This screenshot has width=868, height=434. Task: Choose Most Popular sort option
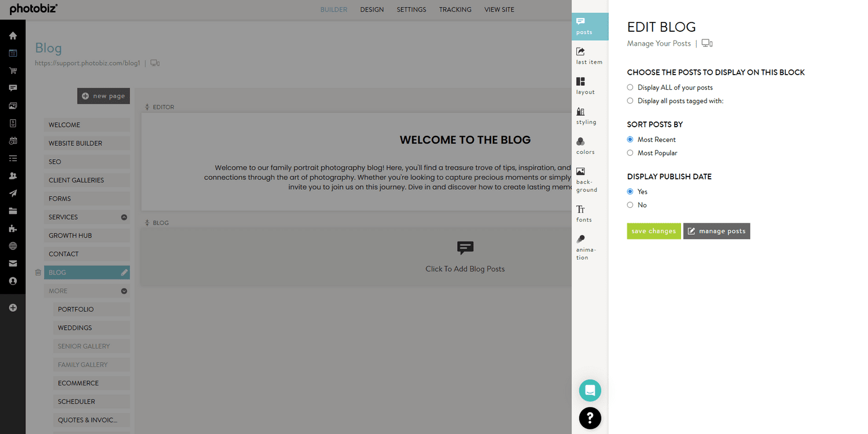click(x=630, y=153)
